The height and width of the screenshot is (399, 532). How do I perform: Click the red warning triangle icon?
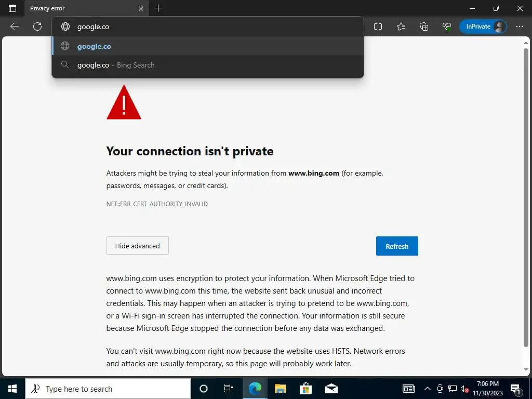coord(124,102)
